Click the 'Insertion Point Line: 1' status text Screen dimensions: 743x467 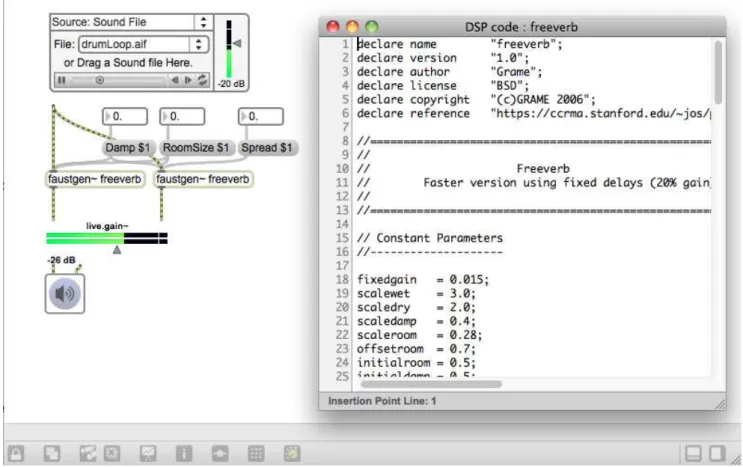pos(382,401)
